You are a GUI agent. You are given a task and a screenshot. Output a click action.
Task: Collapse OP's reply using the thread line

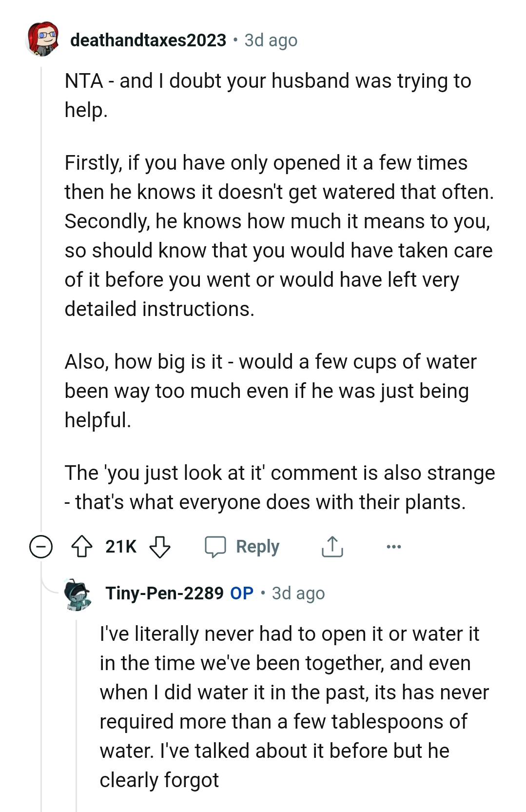[x=76, y=707]
